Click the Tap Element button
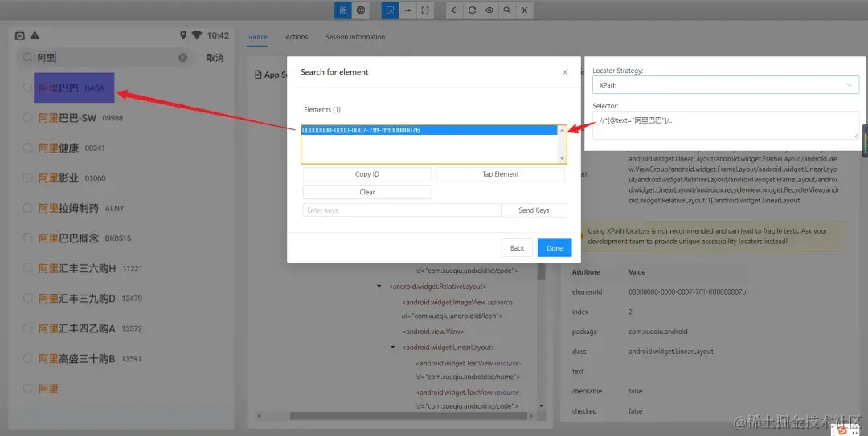Image resolution: width=868 pixels, height=436 pixels. click(501, 174)
